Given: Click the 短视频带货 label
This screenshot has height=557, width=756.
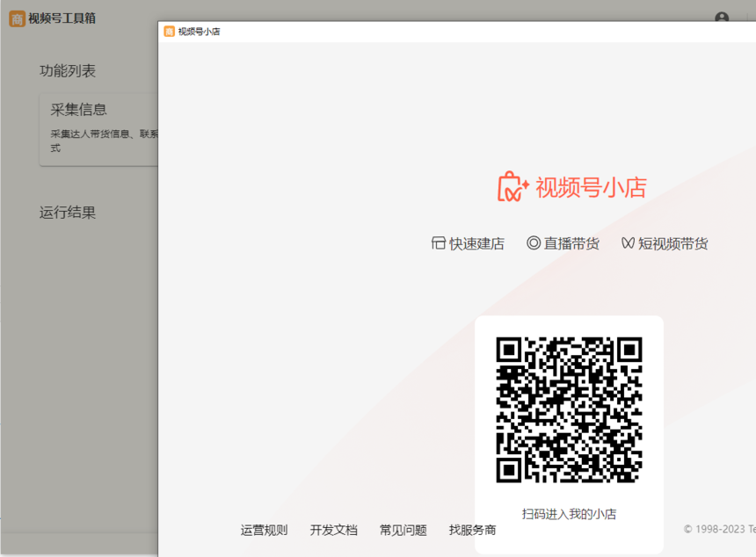Looking at the screenshot, I should pyautogui.click(x=673, y=243).
